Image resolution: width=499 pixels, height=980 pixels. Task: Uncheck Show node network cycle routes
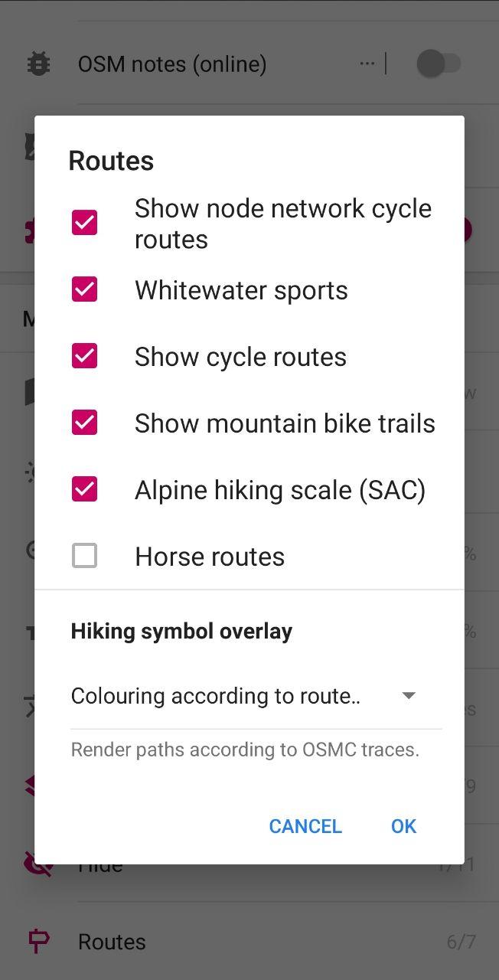84,223
